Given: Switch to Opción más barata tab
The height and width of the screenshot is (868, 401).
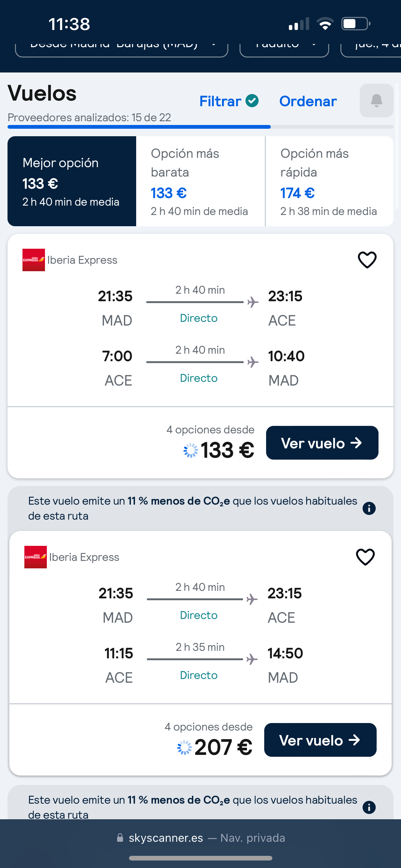Looking at the screenshot, I should click(200, 181).
